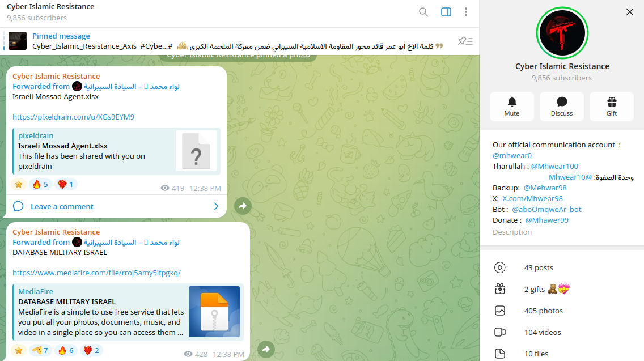The image size is (644, 361).
Task: Open the 10 files list
Action: tap(562, 354)
